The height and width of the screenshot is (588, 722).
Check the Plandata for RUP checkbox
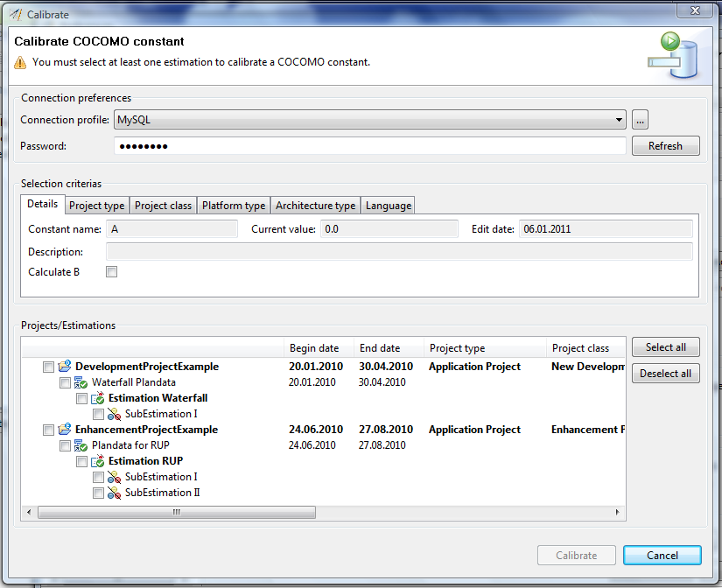(65, 445)
